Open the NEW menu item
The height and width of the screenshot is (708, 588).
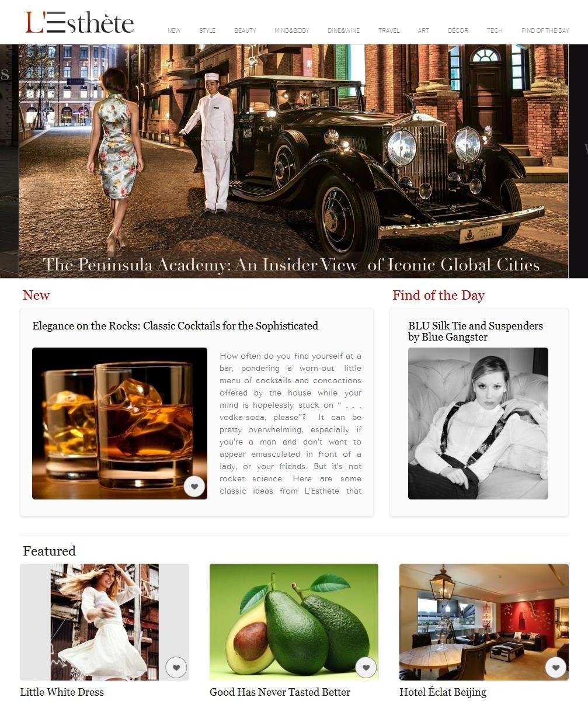(174, 30)
